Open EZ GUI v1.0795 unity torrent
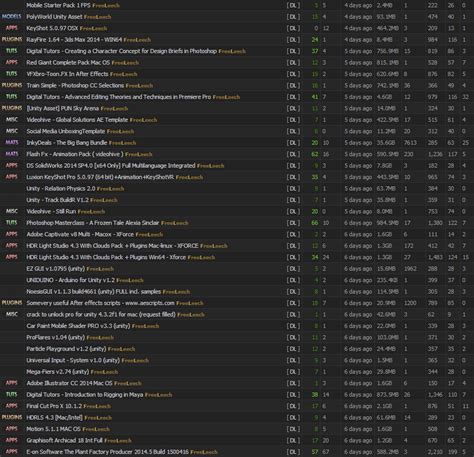This screenshot has width=474, height=457. click(55, 269)
